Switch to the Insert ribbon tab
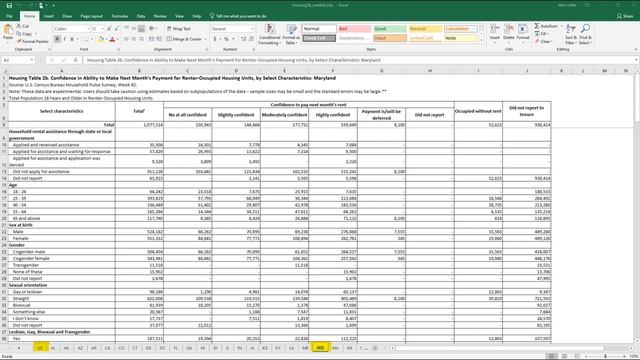640x360 pixels. 49,16
